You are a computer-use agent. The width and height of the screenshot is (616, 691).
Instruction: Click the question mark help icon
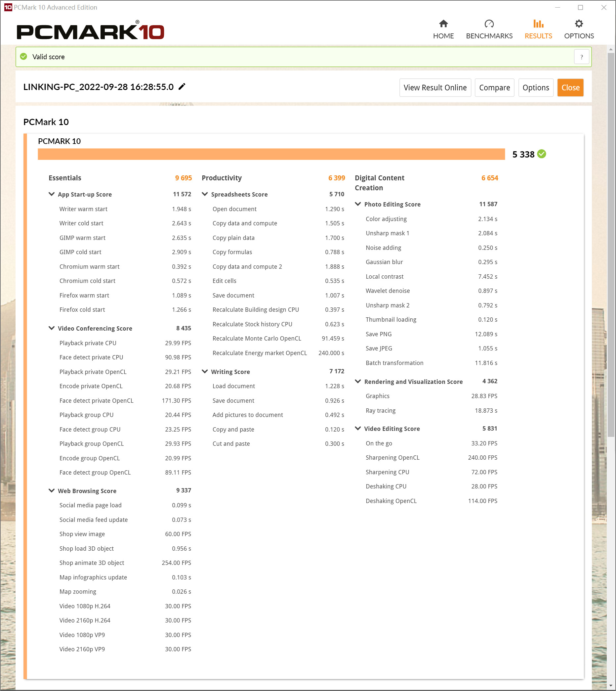click(x=581, y=57)
